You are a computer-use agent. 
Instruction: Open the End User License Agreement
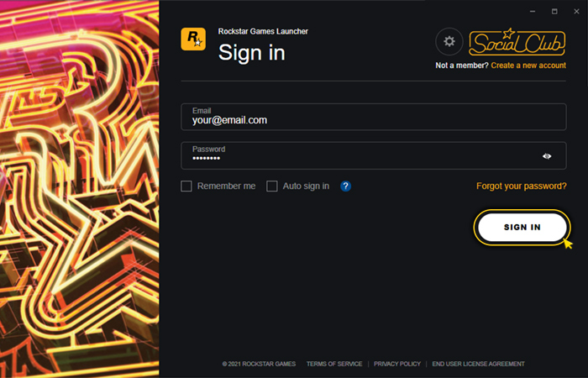(478, 364)
